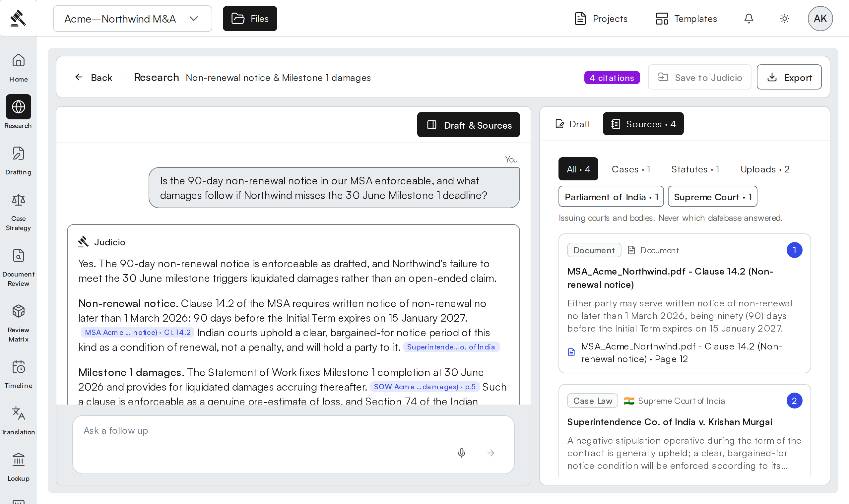849x504 pixels.
Task: Click the send arrow in follow-up box
Action: (x=491, y=453)
